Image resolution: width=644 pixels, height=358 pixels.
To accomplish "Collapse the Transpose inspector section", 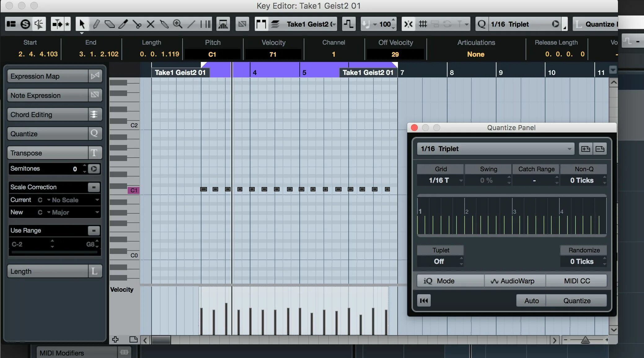I will click(x=55, y=153).
